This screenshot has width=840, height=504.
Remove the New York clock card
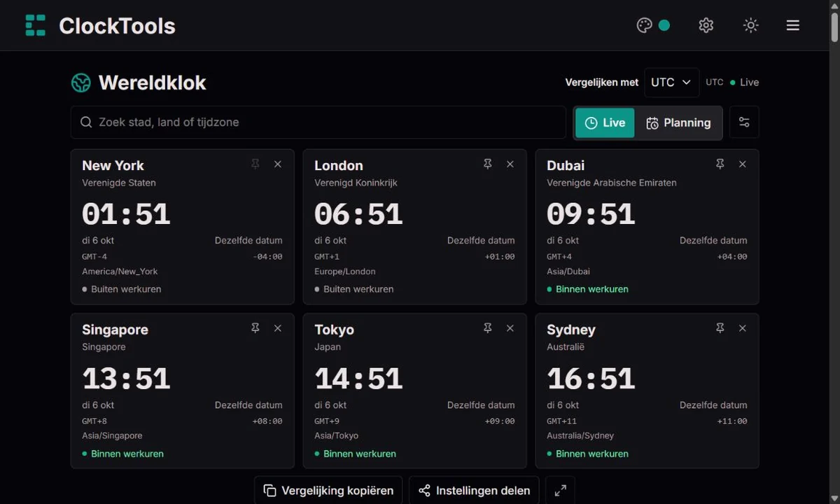[278, 164]
